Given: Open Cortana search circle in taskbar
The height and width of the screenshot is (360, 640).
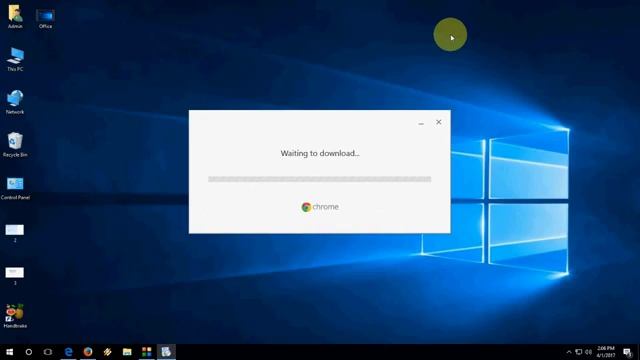Looking at the screenshot, I should tap(29, 352).
